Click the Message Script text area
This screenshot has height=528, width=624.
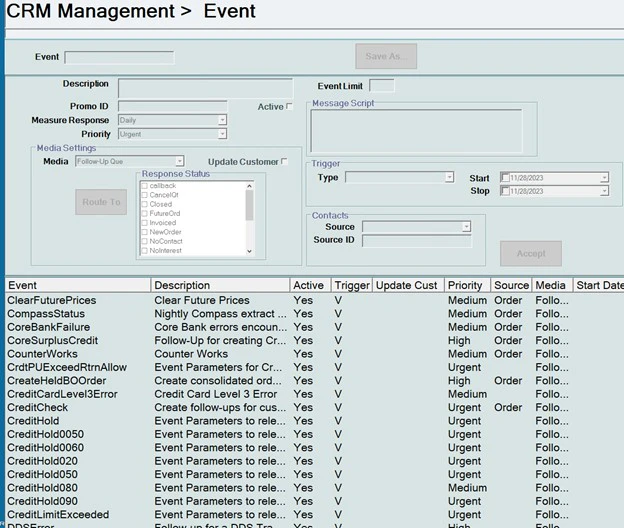coord(416,131)
